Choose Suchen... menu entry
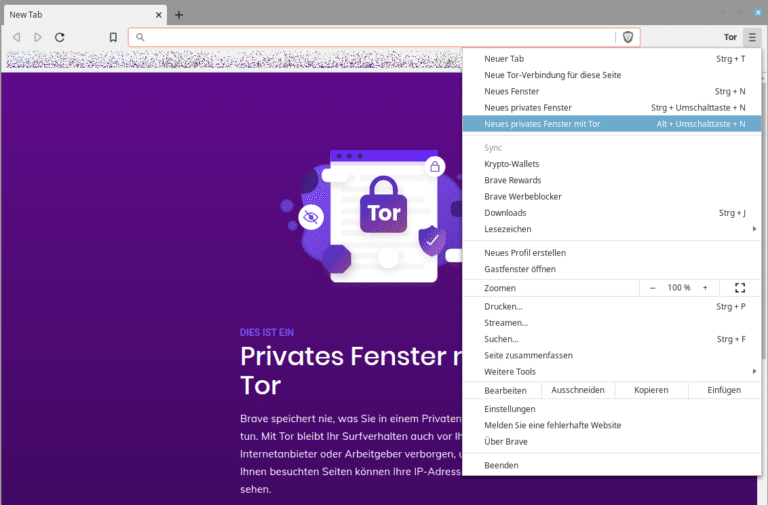This screenshot has width=768, height=505. tap(612, 339)
